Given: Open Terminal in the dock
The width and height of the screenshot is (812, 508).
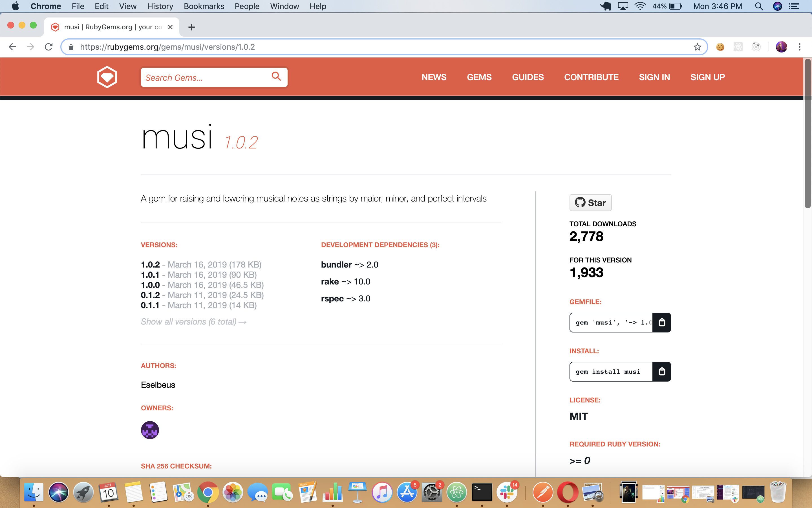Looking at the screenshot, I should coord(482,492).
